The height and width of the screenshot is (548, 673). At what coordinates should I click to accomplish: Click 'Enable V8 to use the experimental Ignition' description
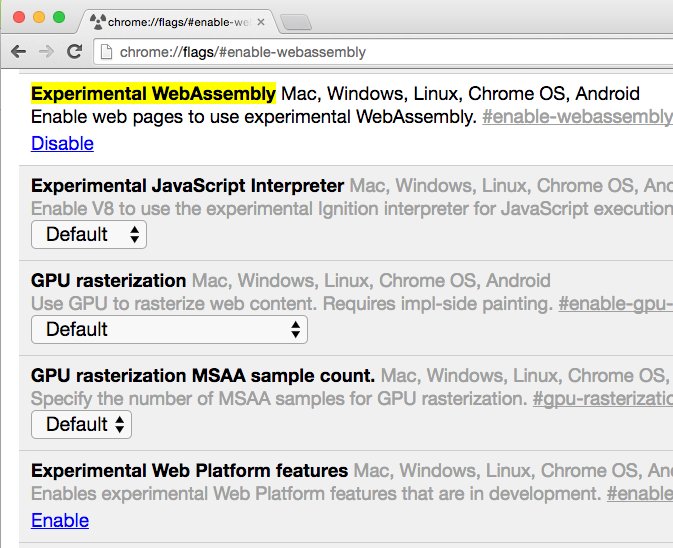pyautogui.click(x=352, y=209)
